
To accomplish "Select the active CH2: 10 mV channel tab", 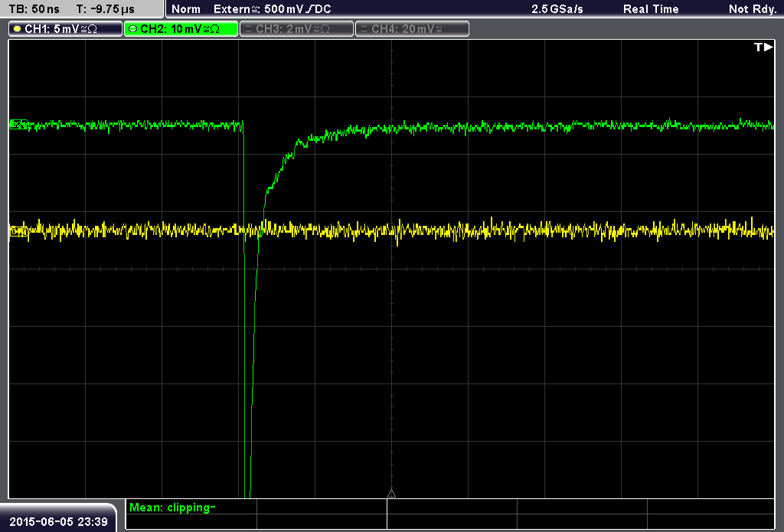I will (x=181, y=29).
